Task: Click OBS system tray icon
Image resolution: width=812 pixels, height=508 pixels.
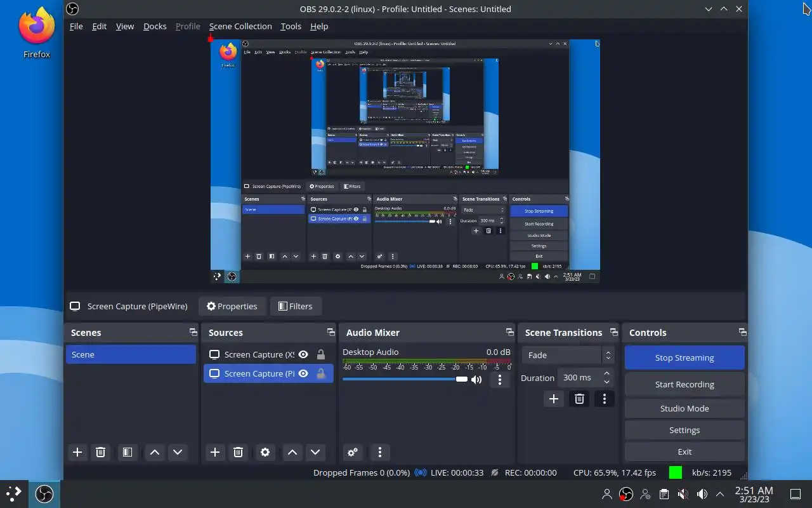Action: (x=626, y=494)
